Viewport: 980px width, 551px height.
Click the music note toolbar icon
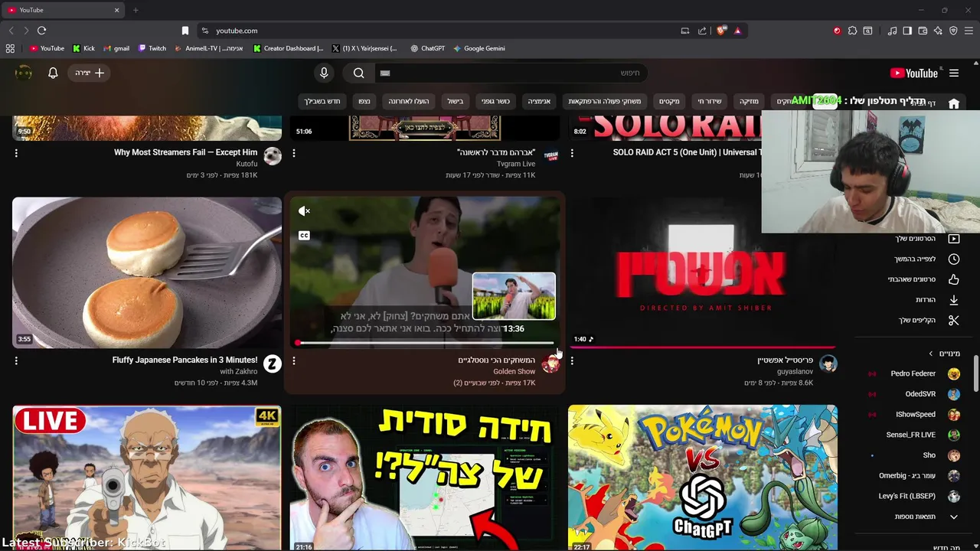pos(893,31)
